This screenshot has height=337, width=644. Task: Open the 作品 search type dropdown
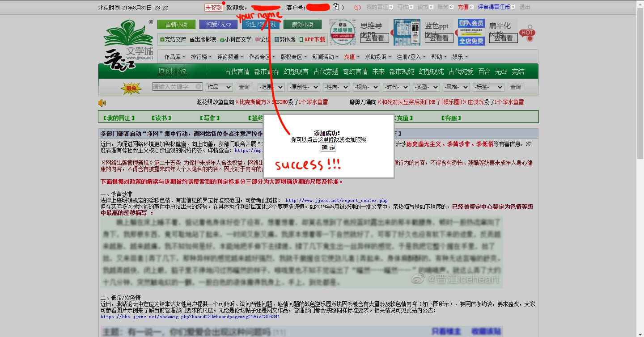pos(219,87)
